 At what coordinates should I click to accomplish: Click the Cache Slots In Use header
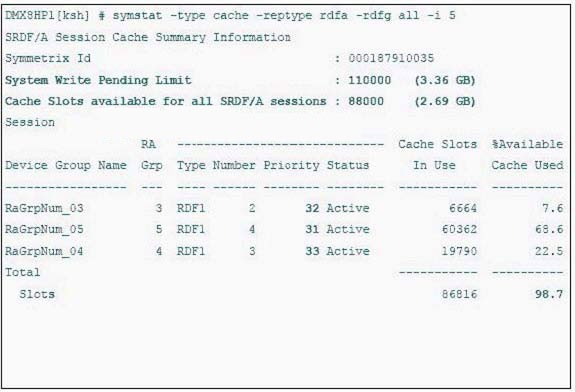click(438, 155)
